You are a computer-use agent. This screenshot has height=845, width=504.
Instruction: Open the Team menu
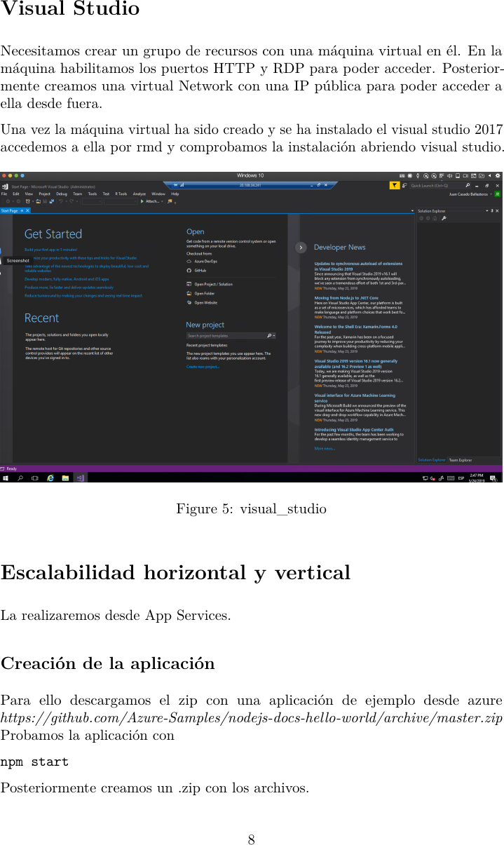click(x=77, y=194)
